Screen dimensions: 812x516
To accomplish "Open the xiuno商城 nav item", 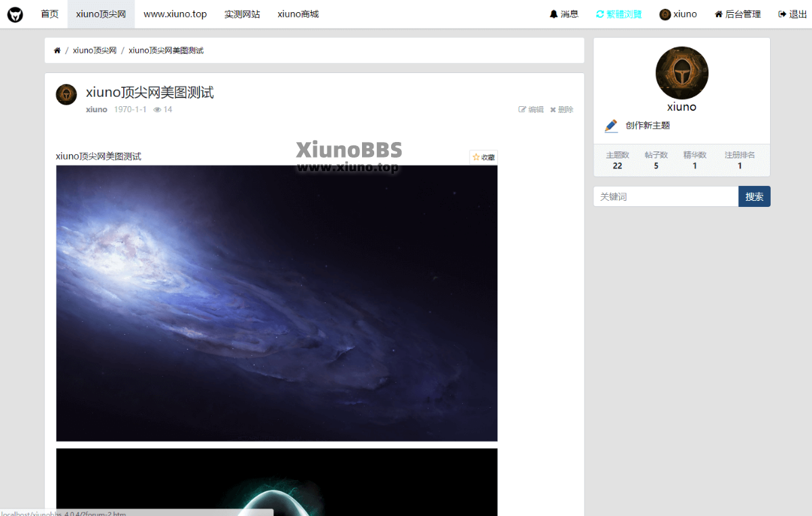I will coord(298,14).
